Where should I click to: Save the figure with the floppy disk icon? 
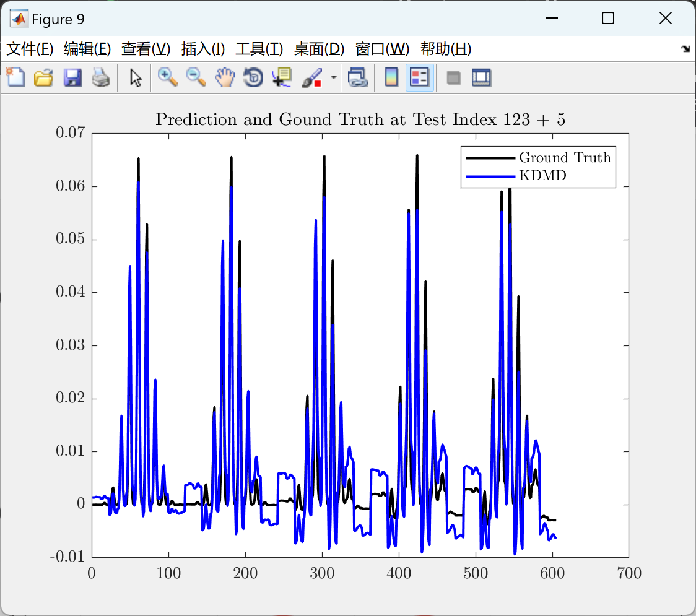click(x=72, y=77)
